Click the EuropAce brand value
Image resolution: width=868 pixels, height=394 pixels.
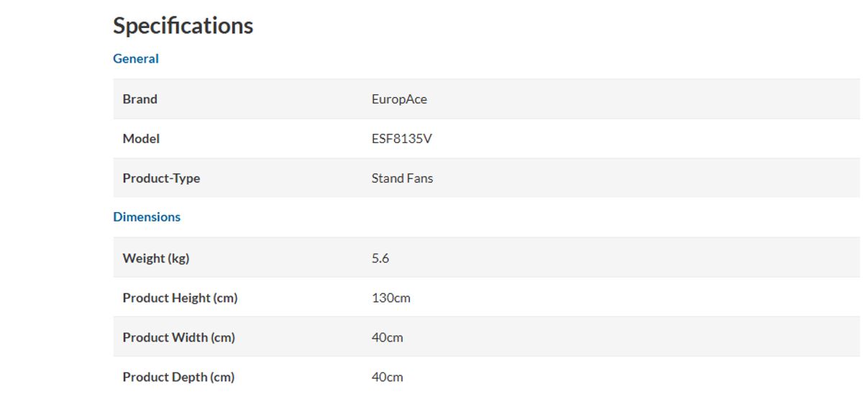tap(399, 100)
